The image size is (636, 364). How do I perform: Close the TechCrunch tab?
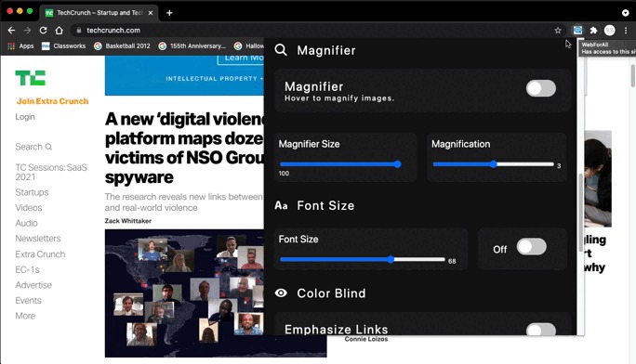pyautogui.click(x=151, y=13)
